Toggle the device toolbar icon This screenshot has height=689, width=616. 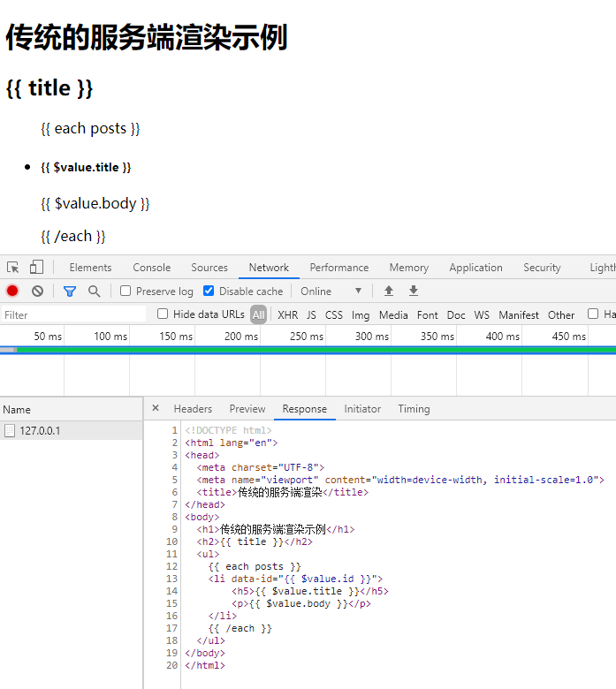[36, 267]
